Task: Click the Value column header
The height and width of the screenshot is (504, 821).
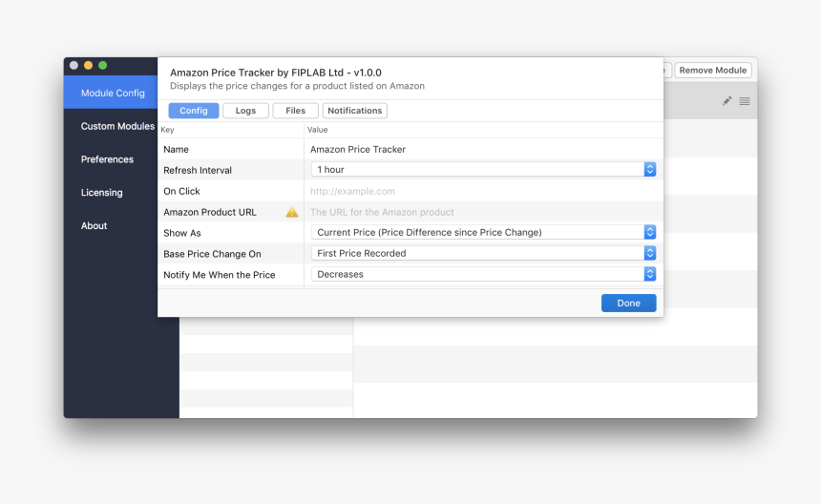Action: [317, 130]
